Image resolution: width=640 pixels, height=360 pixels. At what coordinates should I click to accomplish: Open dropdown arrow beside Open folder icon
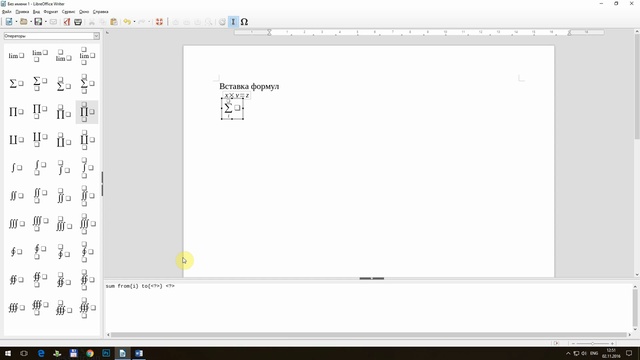(x=31, y=22)
